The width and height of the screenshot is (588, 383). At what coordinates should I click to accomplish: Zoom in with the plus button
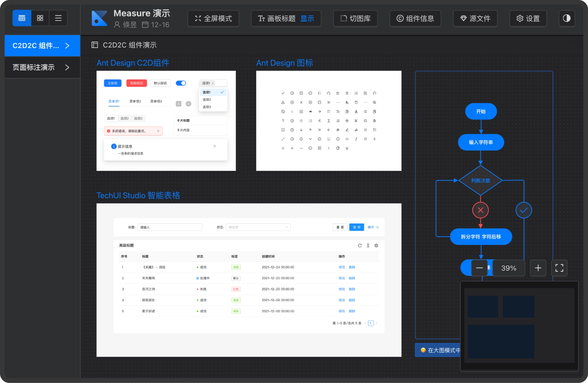538,268
